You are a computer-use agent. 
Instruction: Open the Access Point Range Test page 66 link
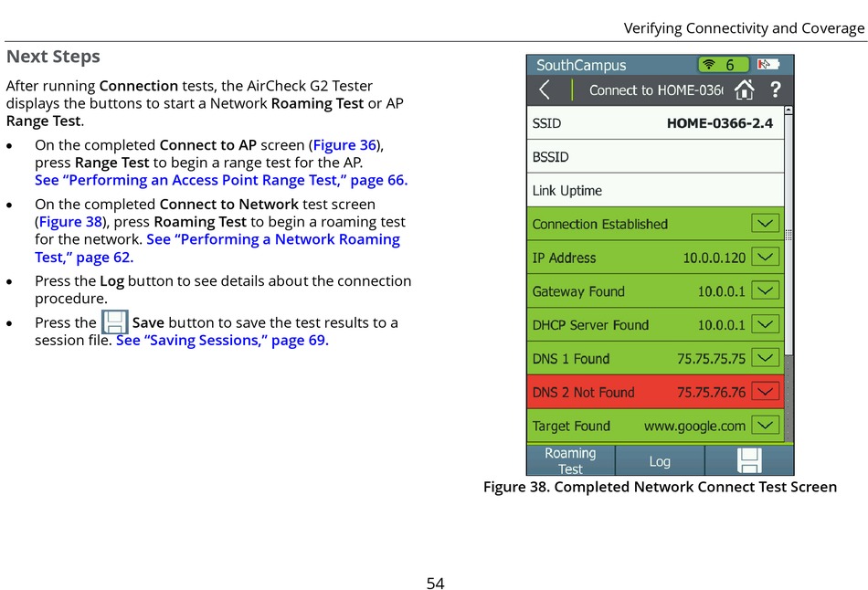click(x=221, y=181)
